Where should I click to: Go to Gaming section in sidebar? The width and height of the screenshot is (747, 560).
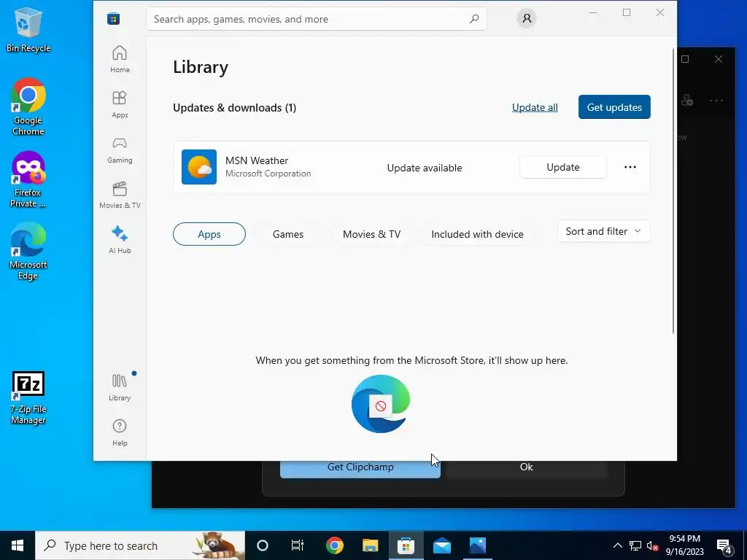click(x=120, y=150)
